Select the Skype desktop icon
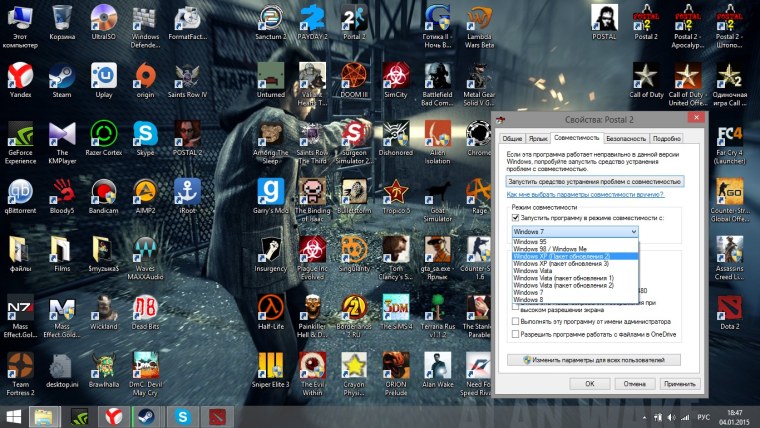This screenshot has width=760, height=428. [x=146, y=134]
